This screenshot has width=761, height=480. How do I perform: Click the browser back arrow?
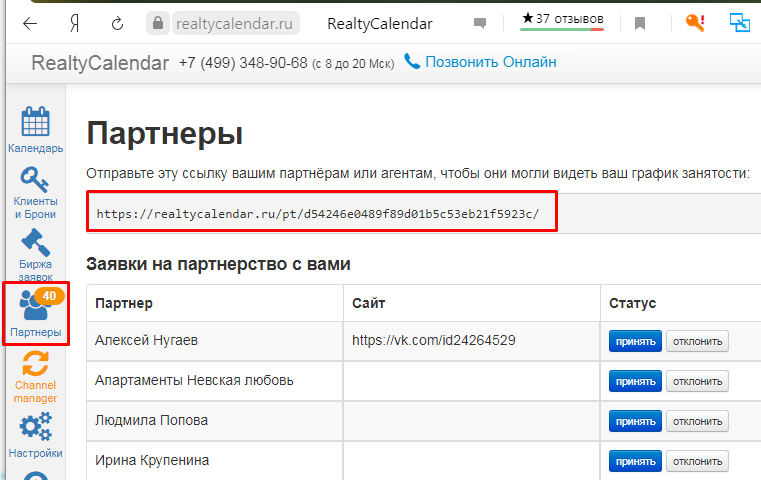click(30, 23)
